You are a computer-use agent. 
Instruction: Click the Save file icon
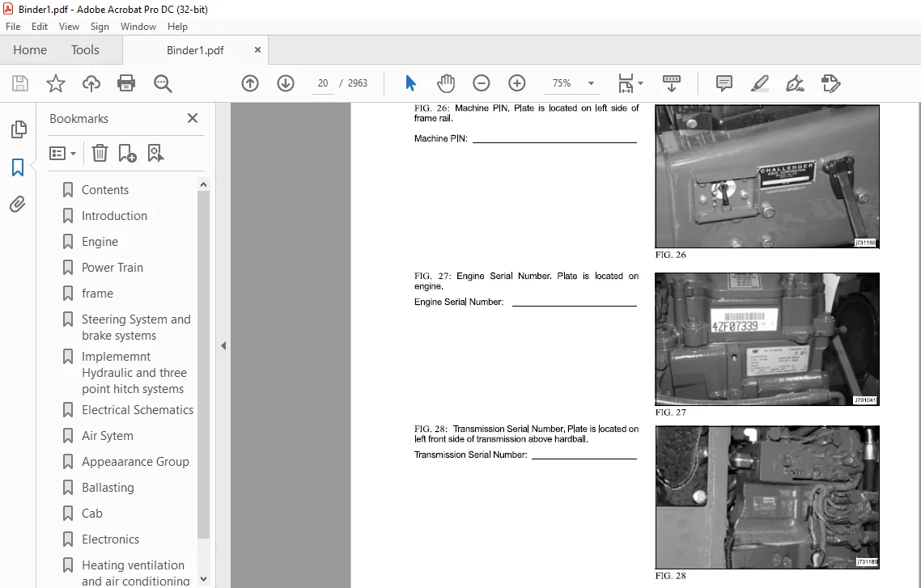pos(20,83)
